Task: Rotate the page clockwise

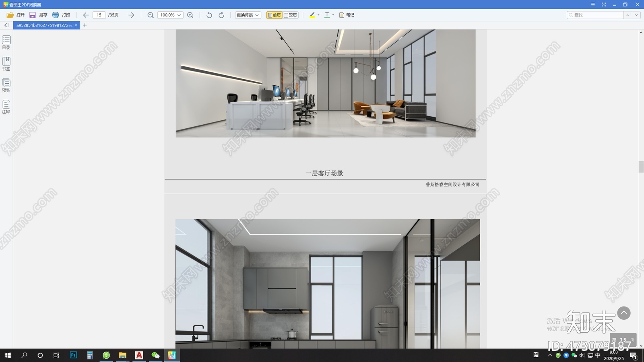Action: pyautogui.click(x=221, y=15)
